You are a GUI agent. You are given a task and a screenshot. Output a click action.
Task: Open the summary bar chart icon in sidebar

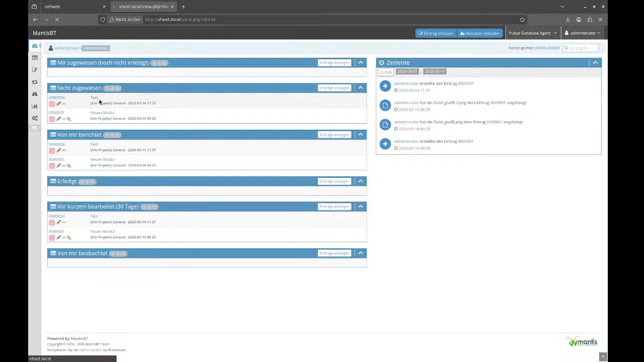35,106
